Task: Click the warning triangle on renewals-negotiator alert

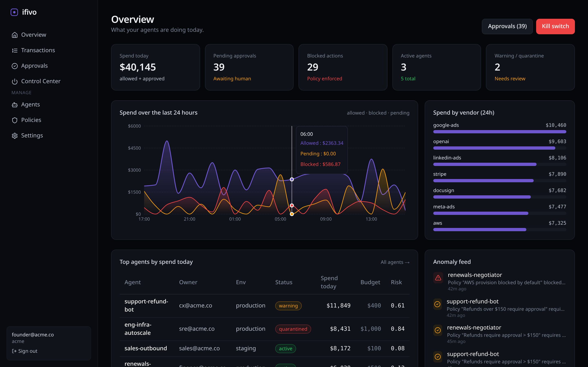Action: click(438, 278)
